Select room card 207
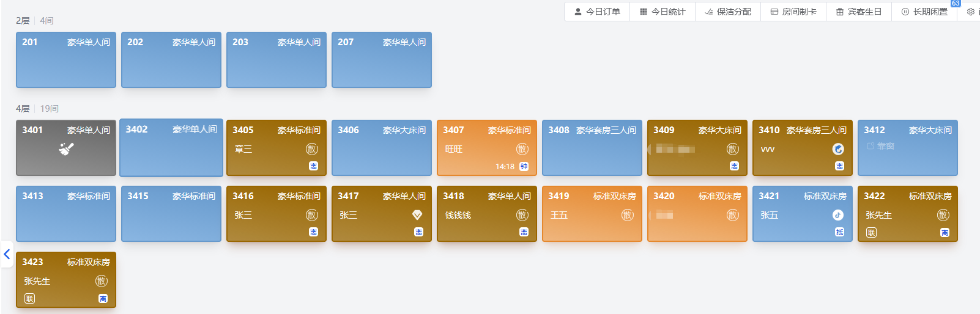The width and height of the screenshot is (980, 314). click(382, 60)
